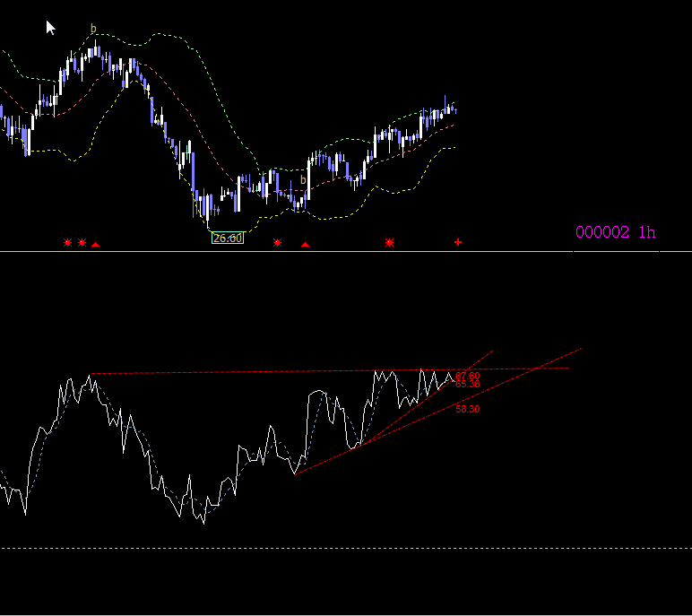Click the leftmost red star marker
The height and width of the screenshot is (616, 692).
tap(67, 242)
